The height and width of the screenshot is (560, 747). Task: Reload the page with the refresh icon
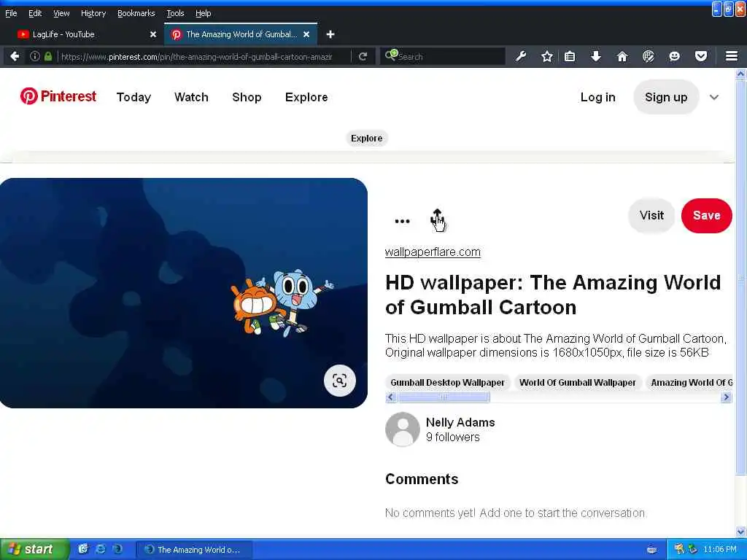pyautogui.click(x=363, y=56)
